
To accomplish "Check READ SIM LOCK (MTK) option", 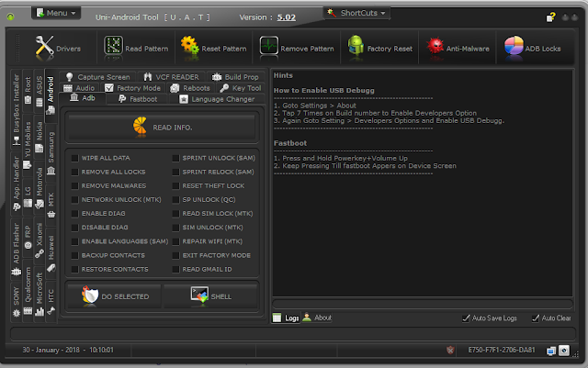I will [175, 214].
